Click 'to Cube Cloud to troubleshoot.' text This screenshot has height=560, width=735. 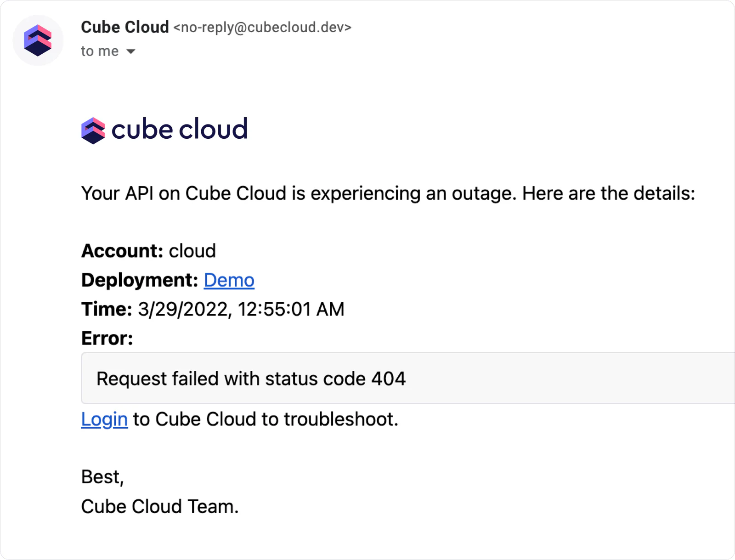(266, 419)
